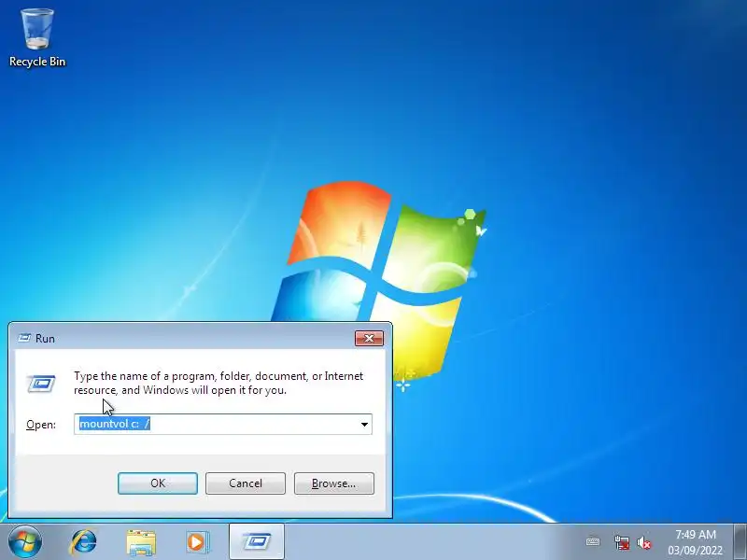Image resolution: width=747 pixels, height=560 pixels.
Task: Open Windows Explorer from the taskbar
Action: click(x=141, y=542)
